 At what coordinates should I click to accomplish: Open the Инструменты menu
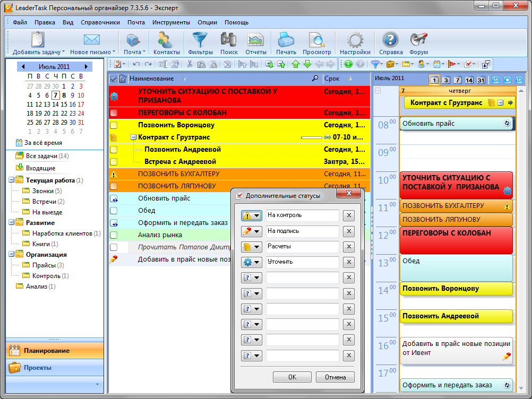click(171, 22)
